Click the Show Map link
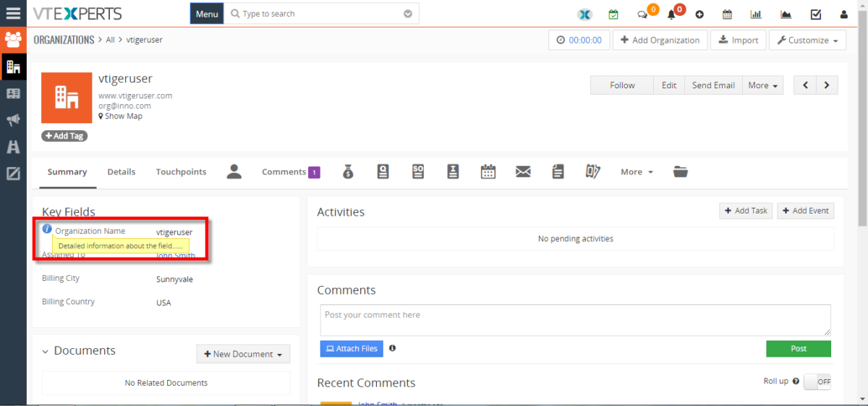The height and width of the screenshot is (406, 868). (x=120, y=116)
